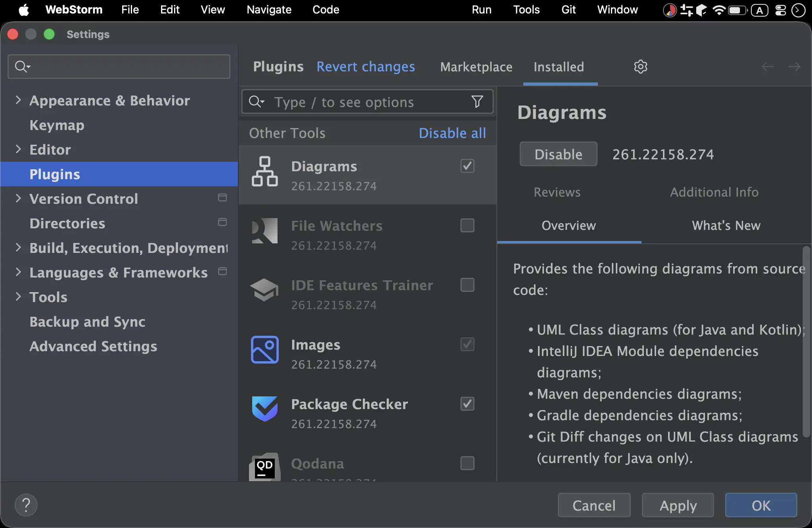Expand Appearance & Behavior section
The image size is (812, 528).
[18, 100]
